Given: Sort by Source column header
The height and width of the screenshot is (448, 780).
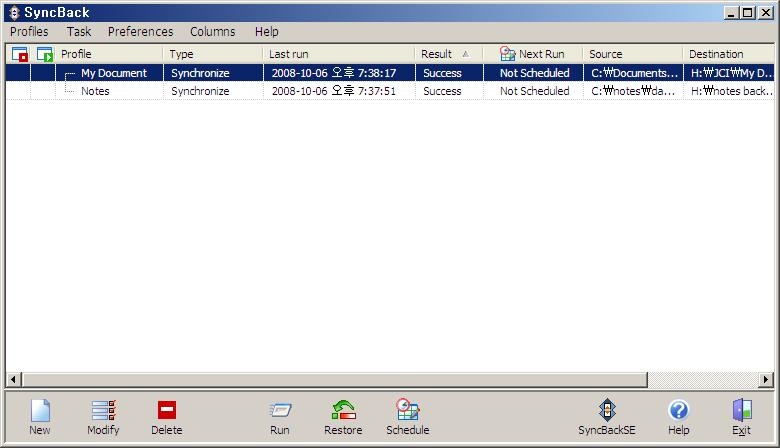Looking at the screenshot, I should 633,54.
